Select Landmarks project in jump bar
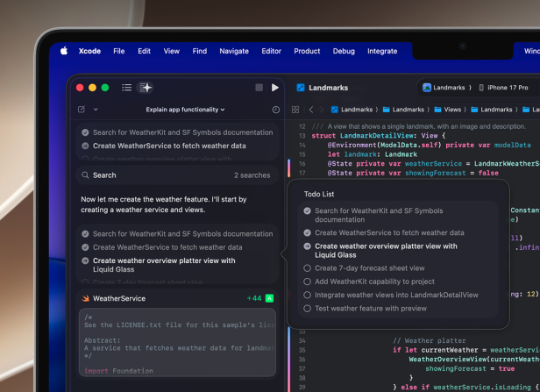The height and width of the screenshot is (392, 540). coord(352,110)
